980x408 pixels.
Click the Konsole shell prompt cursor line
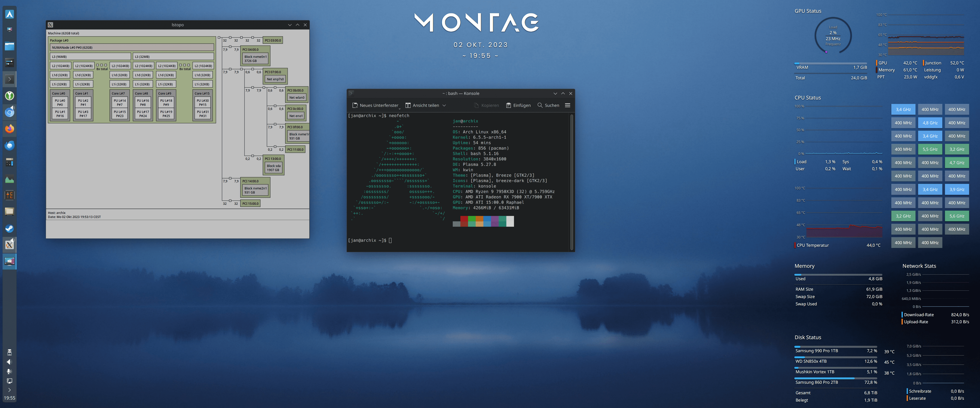tap(370, 240)
